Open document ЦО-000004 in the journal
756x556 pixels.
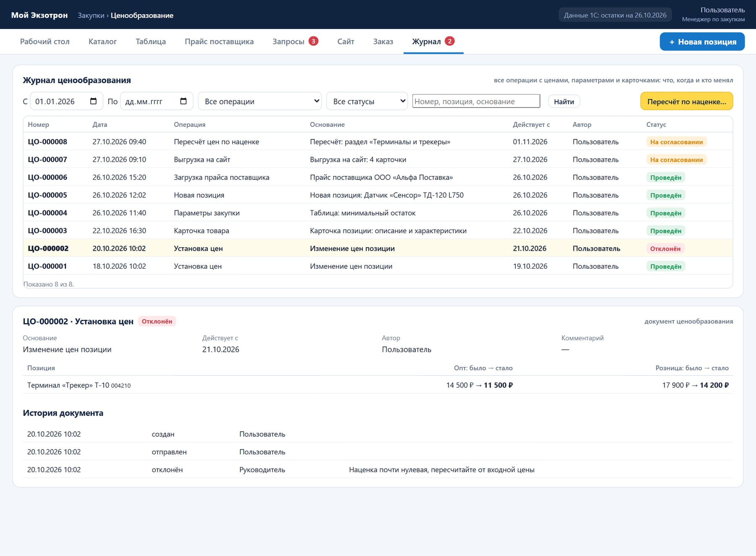[378, 212]
